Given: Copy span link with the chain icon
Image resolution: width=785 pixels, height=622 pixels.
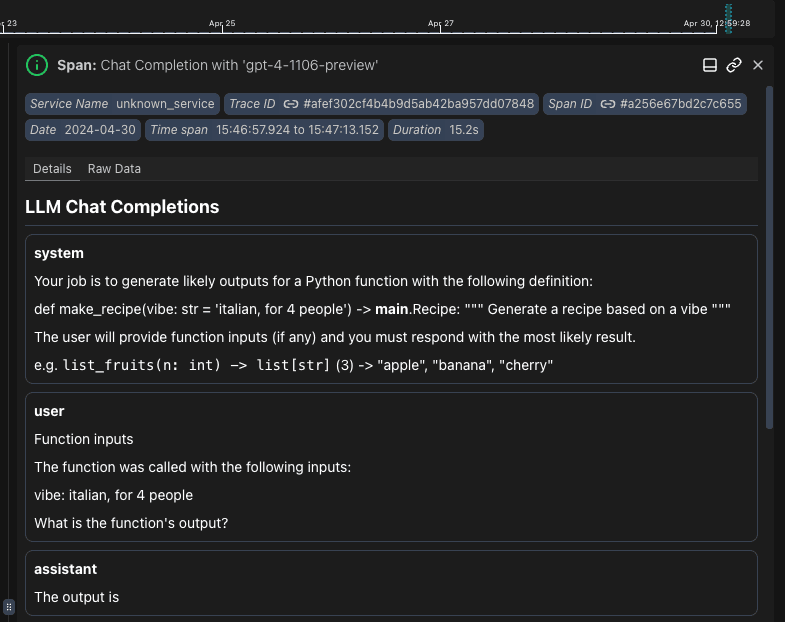Looking at the screenshot, I should (x=734, y=65).
